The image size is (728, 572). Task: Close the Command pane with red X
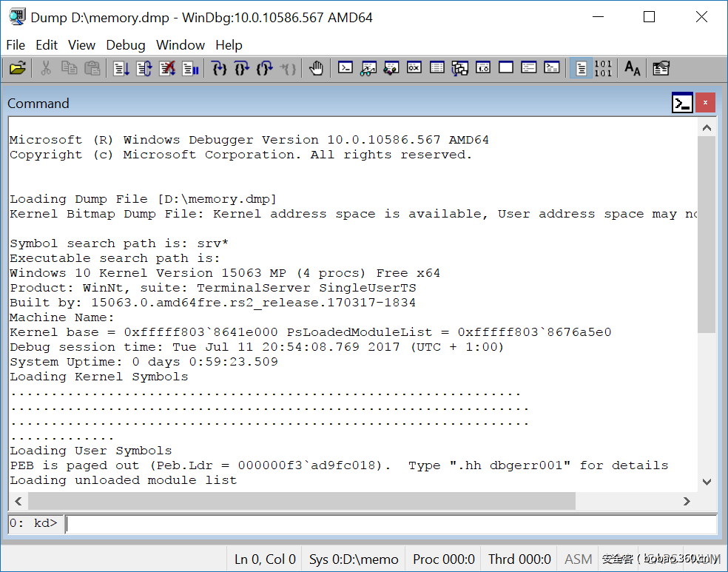tap(705, 103)
